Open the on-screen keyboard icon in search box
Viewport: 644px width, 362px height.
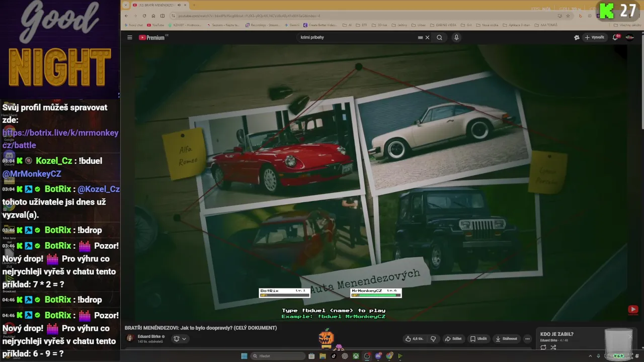pyautogui.click(x=420, y=37)
